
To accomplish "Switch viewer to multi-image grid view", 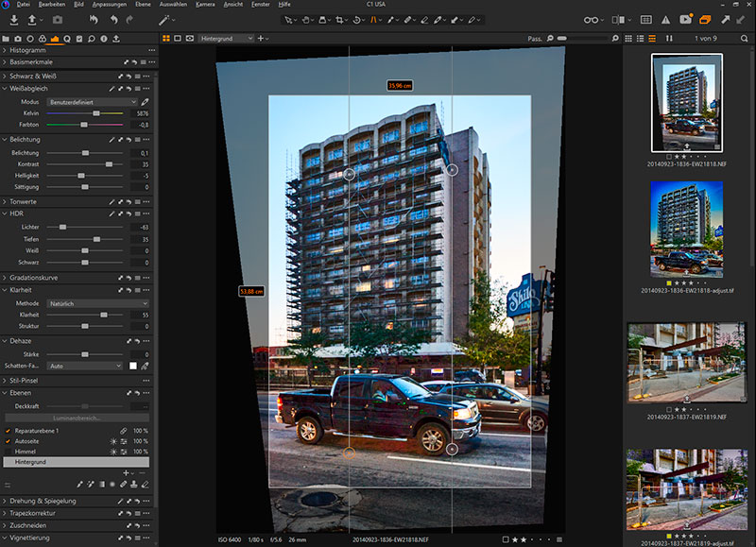I will click(166, 38).
